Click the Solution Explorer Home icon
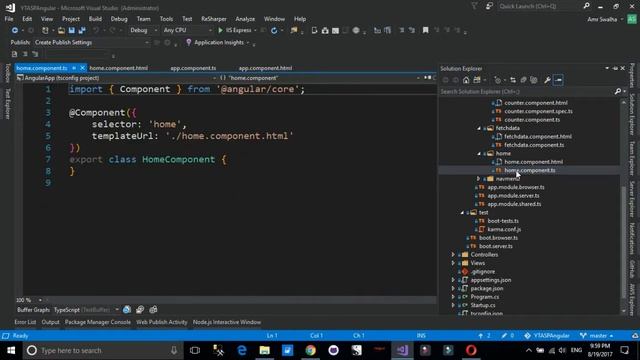Image resolution: width=640 pixels, height=360 pixels. click(x=466, y=80)
